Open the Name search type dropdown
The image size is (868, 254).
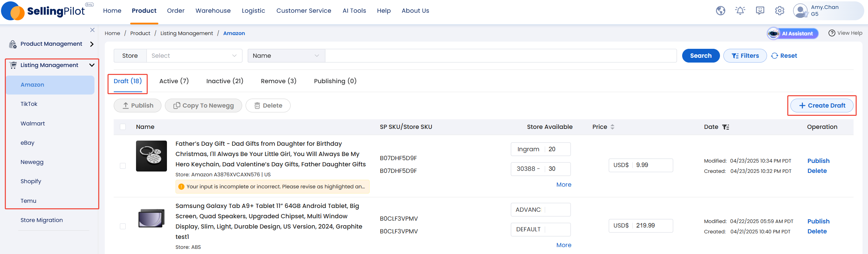(286, 56)
